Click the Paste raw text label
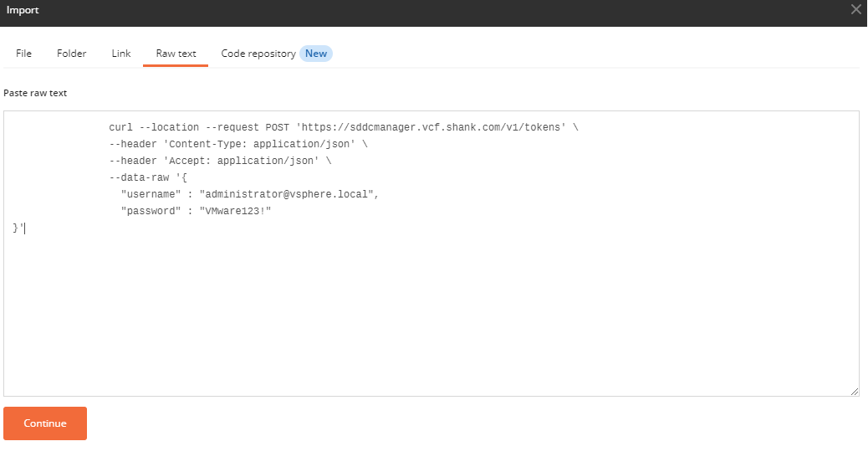 click(35, 93)
